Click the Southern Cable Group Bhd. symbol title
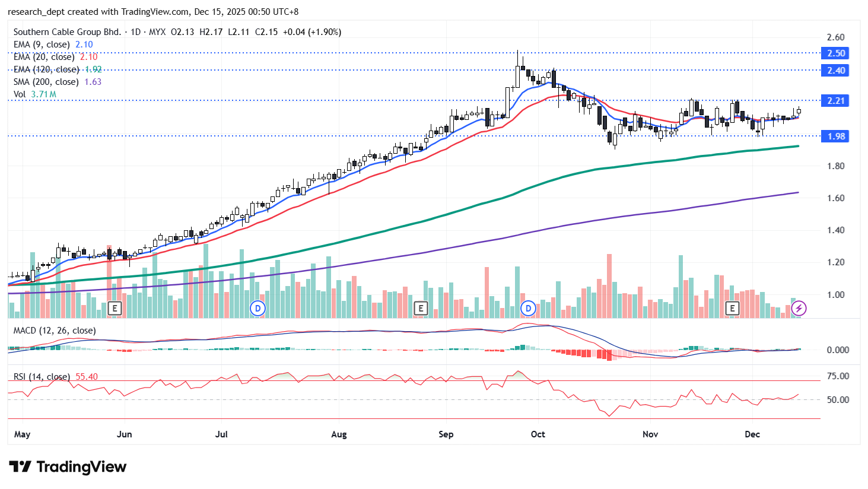This screenshot has height=489, width=868. [x=67, y=32]
